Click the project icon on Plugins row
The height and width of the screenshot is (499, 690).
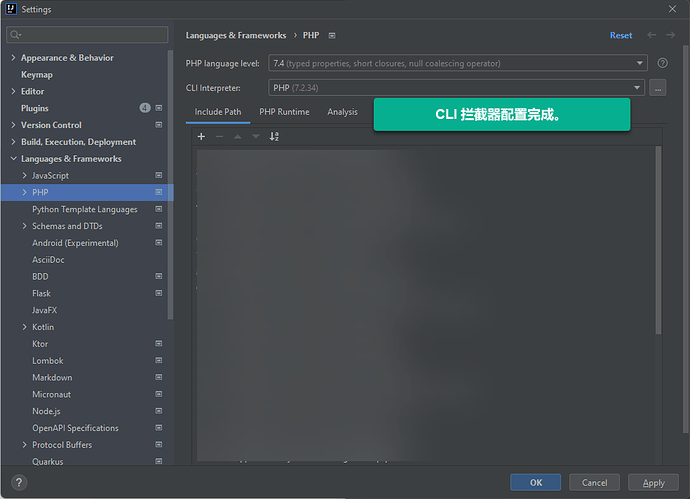(x=159, y=108)
